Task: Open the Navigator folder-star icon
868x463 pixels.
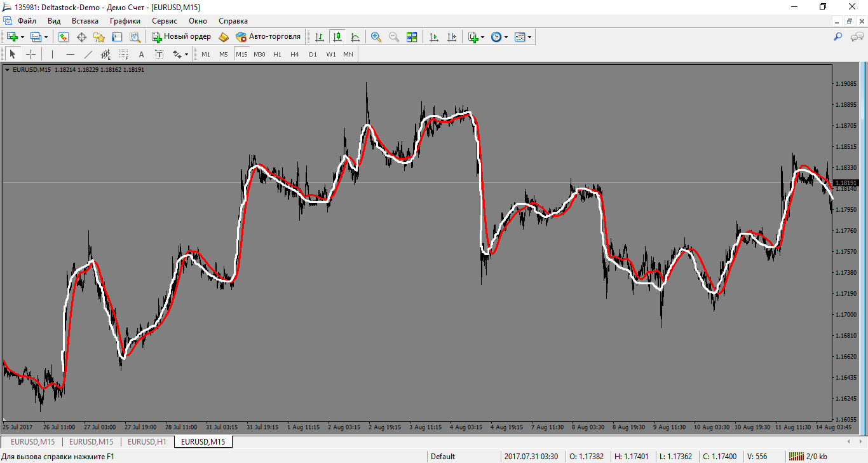Action: click(99, 37)
